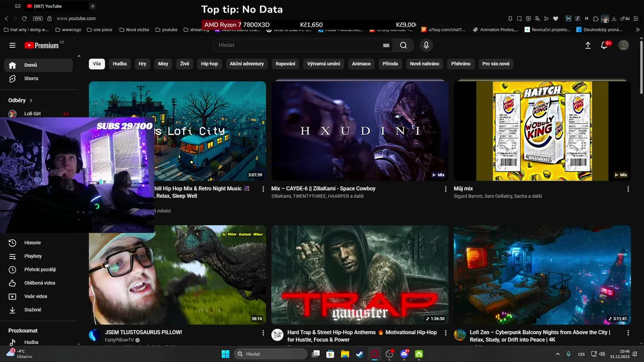The height and width of the screenshot is (362, 644).
Task: Open Windows Start menu
Action: pos(225,354)
